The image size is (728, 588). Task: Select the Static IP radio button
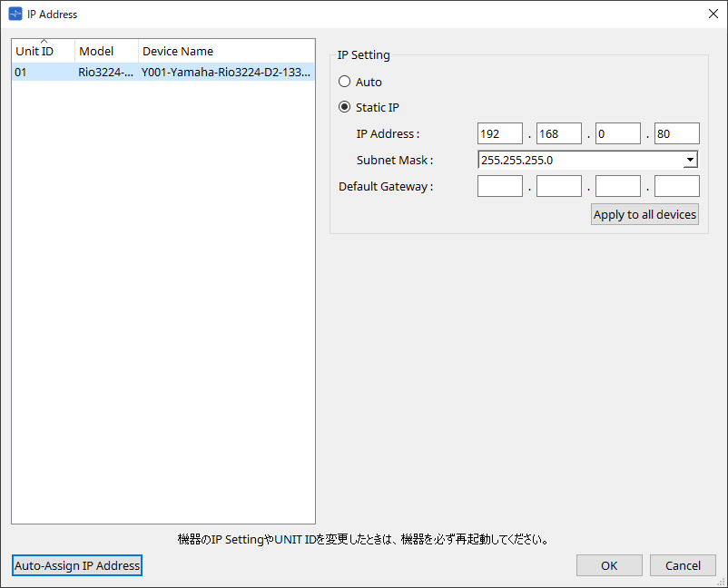[345, 107]
